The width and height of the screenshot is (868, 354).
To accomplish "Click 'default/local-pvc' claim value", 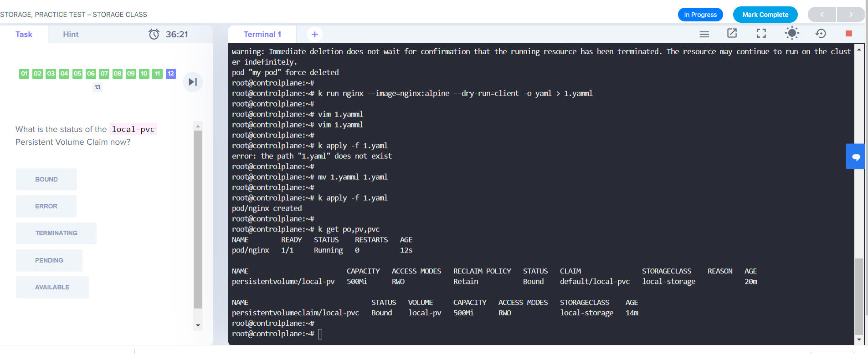I will pyautogui.click(x=595, y=282).
